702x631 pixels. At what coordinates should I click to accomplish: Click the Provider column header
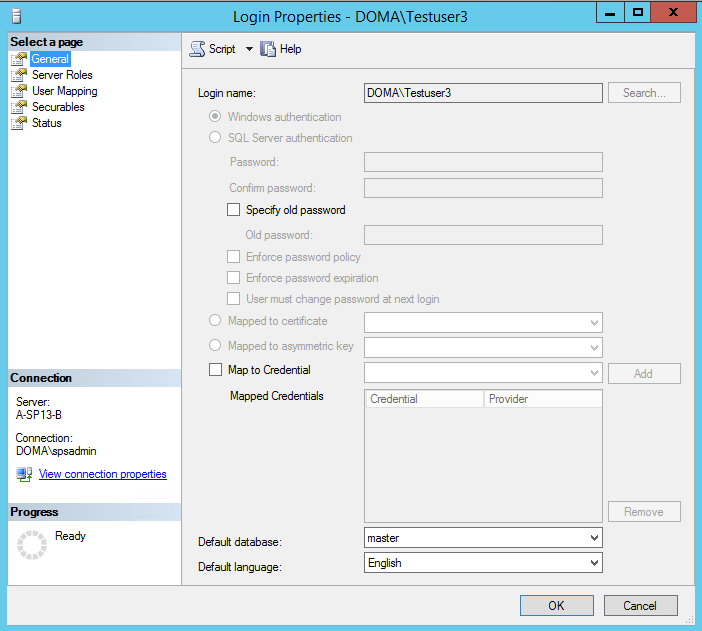[543, 399]
